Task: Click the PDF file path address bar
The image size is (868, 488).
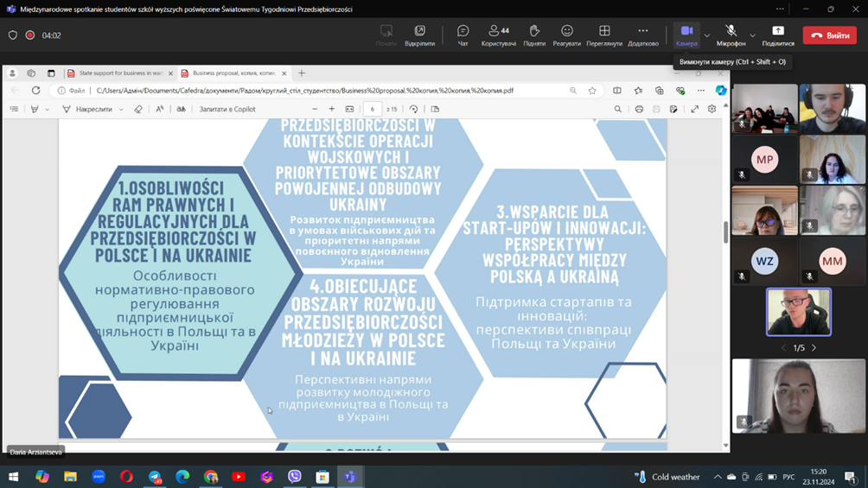Action: [304, 91]
